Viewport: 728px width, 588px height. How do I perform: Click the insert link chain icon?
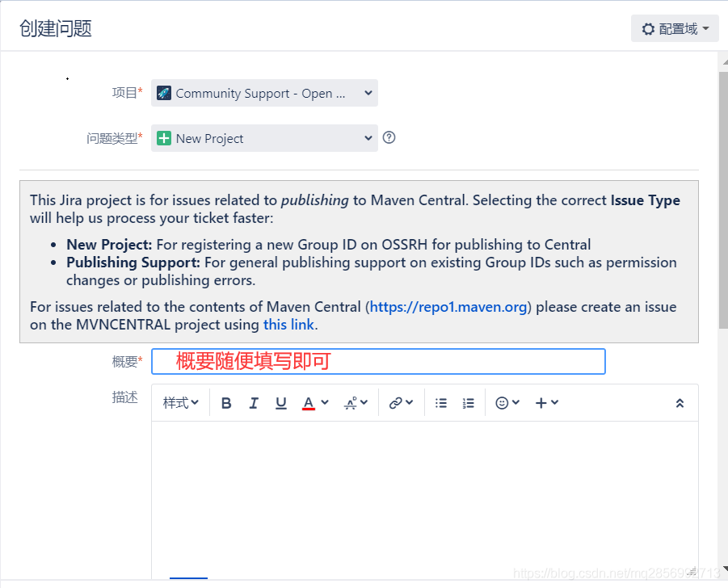pyautogui.click(x=396, y=403)
